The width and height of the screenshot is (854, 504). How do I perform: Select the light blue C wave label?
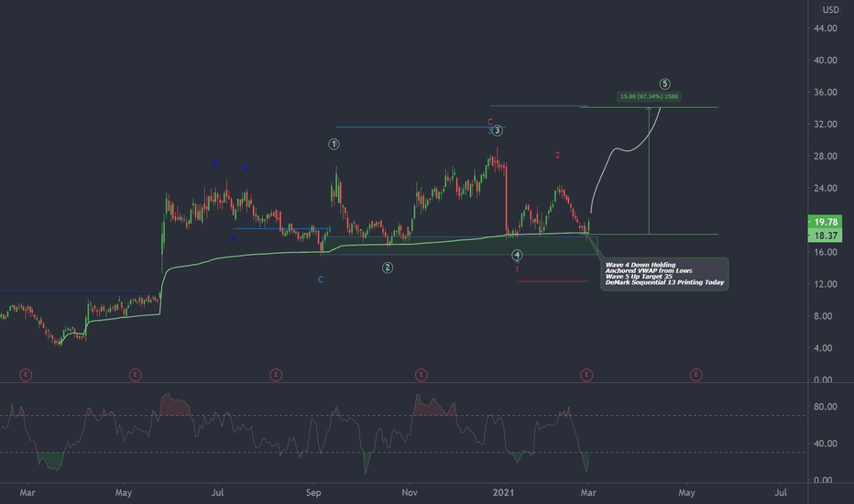321,279
